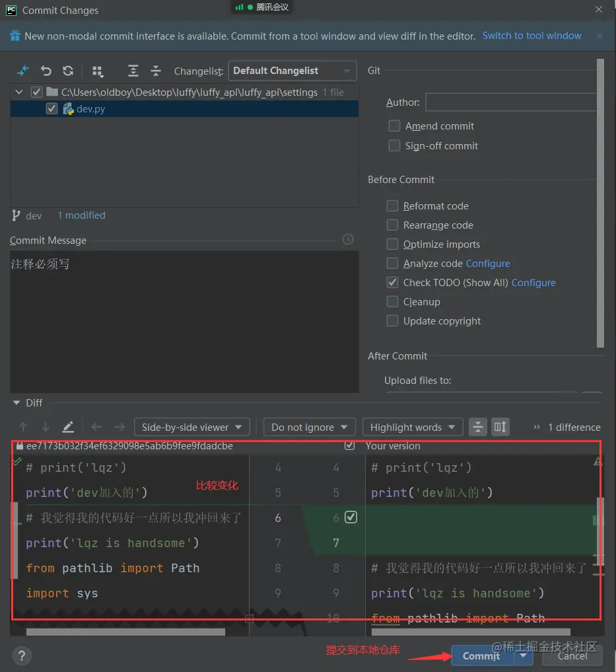Close the notification banner

coord(599,36)
